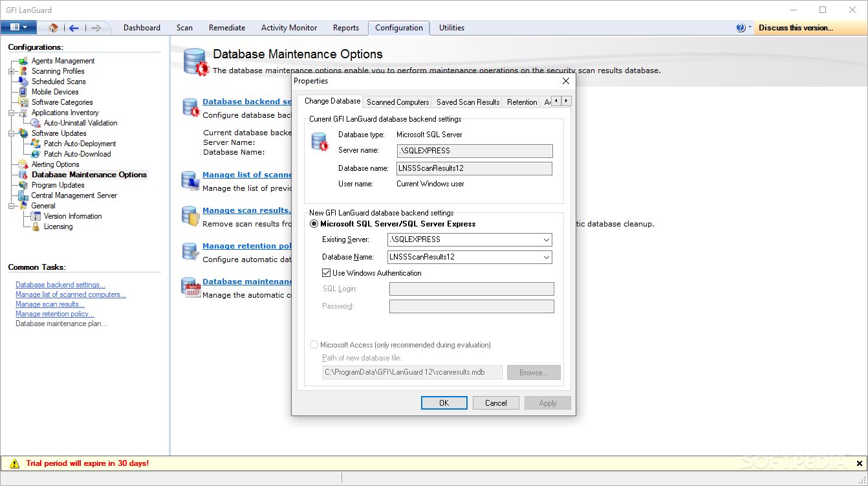Viewport: 868px width, 486px height.
Task: Click the Patch Auto-Download icon
Action: click(36, 154)
